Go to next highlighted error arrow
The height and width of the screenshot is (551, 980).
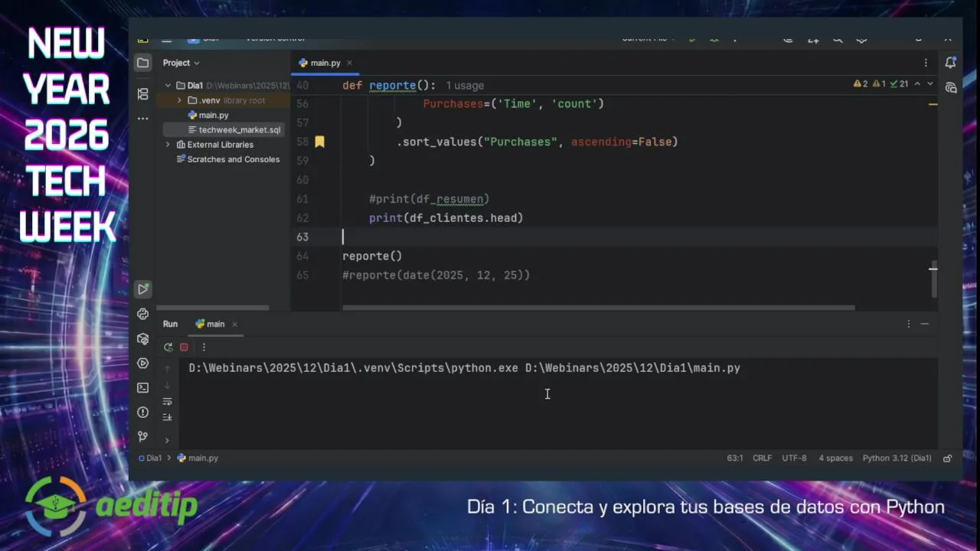point(930,84)
